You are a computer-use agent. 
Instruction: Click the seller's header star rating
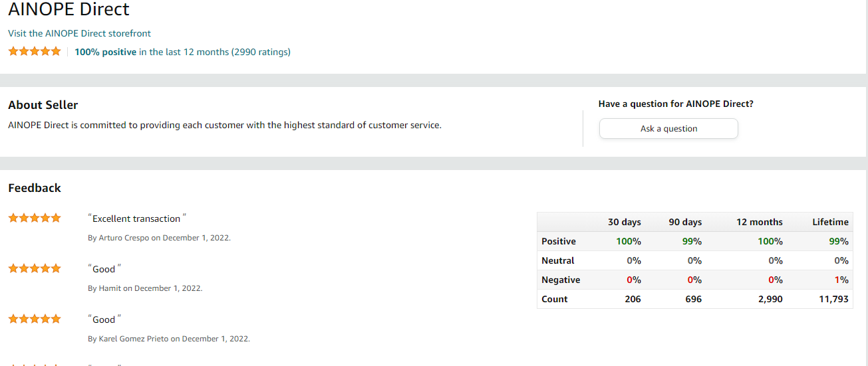(x=35, y=51)
